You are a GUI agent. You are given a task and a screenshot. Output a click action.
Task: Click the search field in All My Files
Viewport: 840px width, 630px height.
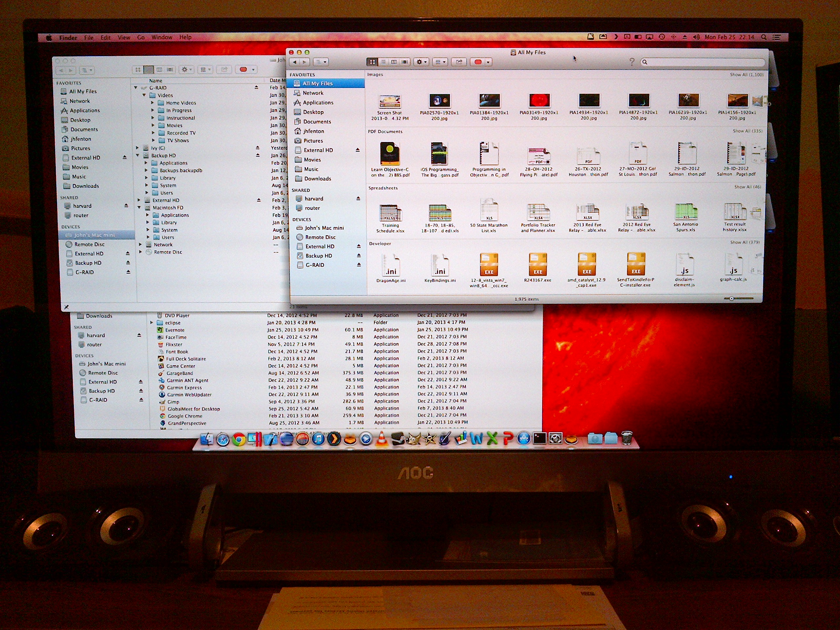703,62
